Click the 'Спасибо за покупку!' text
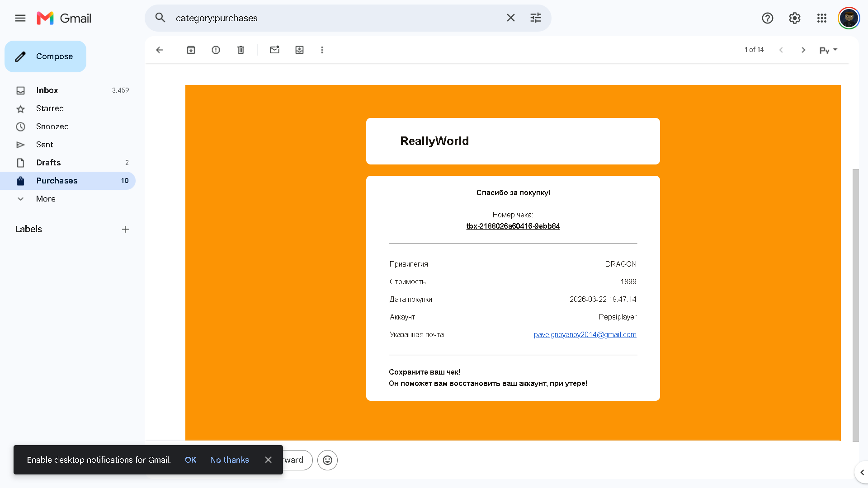868x488 pixels. 513,193
